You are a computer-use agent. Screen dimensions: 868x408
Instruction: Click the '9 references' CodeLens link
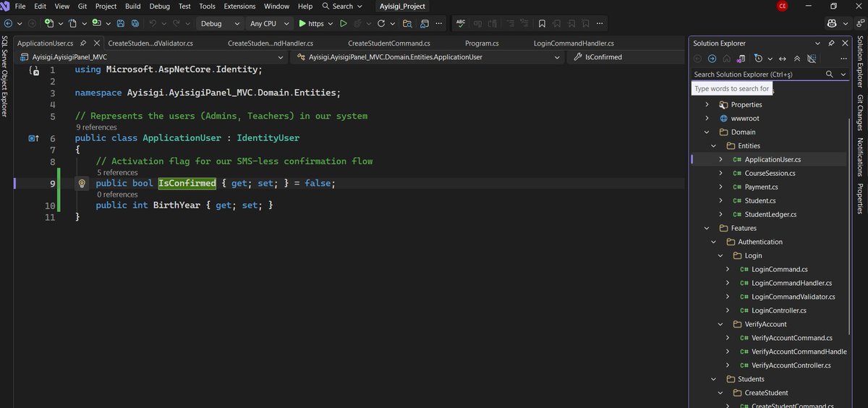coord(96,127)
